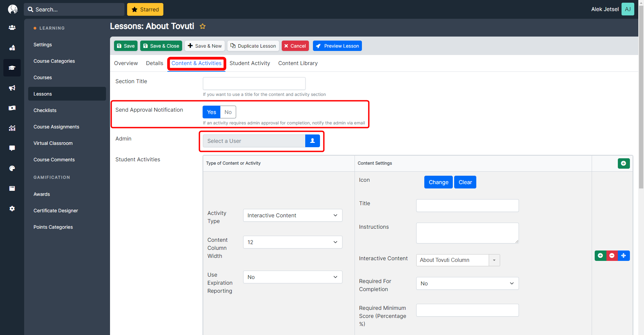The width and height of the screenshot is (644, 335).
Task: Open the users group sidebar icon
Action: click(12, 27)
